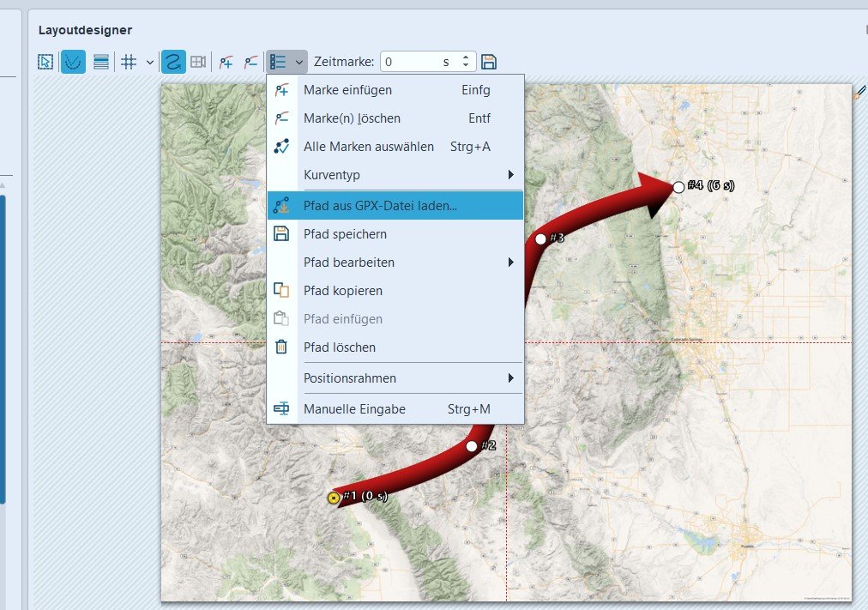Click the horizontal bars icon in toolbar
The width and height of the screenshot is (868, 610).
pos(101,62)
